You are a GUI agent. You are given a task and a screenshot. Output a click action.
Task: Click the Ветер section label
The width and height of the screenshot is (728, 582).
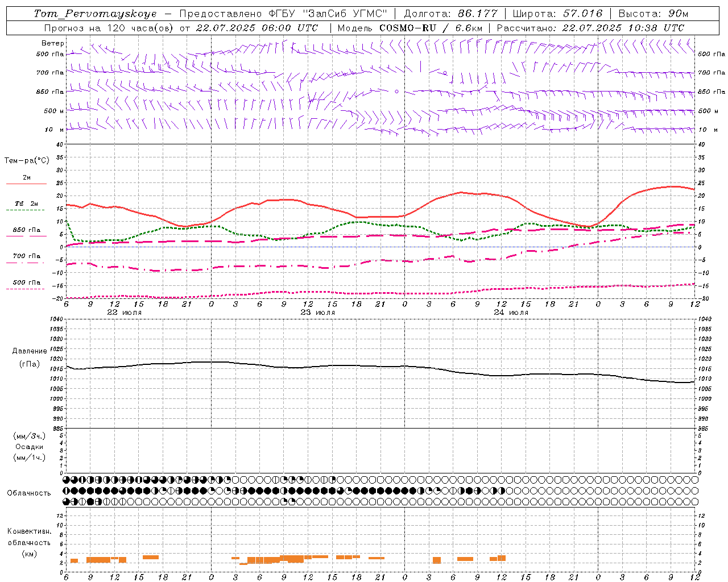[53, 43]
